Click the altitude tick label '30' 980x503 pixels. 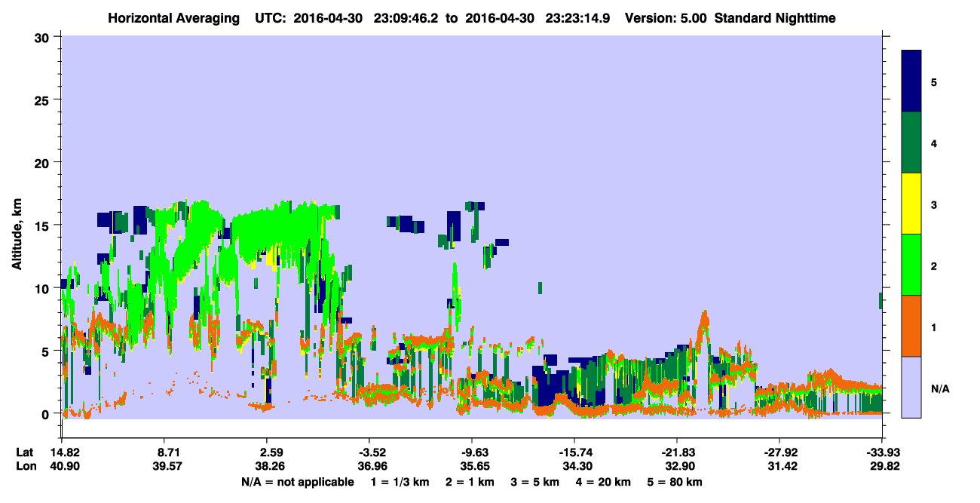tap(44, 38)
